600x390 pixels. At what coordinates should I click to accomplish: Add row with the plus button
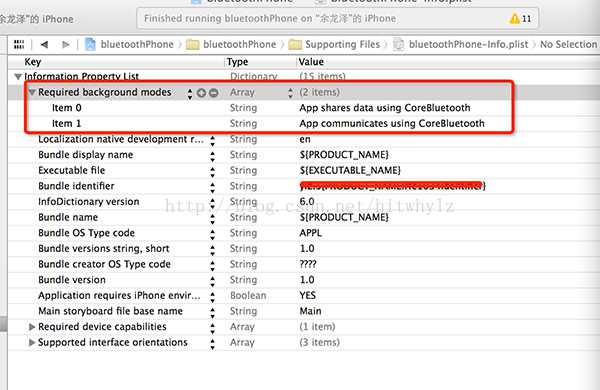point(201,93)
